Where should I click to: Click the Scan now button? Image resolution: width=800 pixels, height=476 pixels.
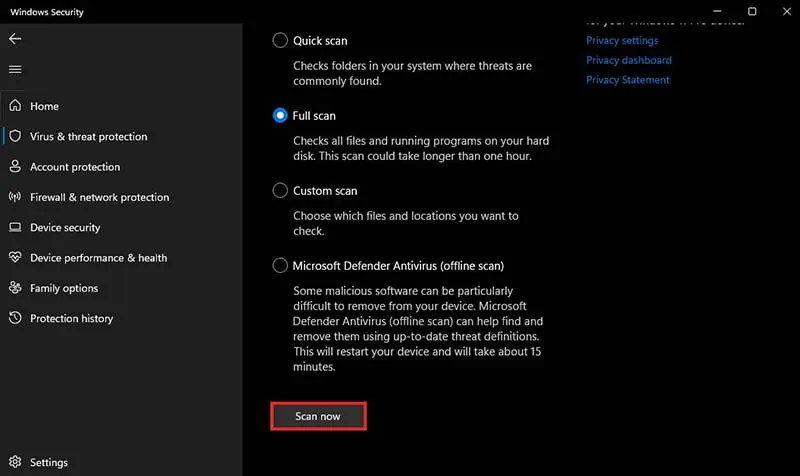318,416
